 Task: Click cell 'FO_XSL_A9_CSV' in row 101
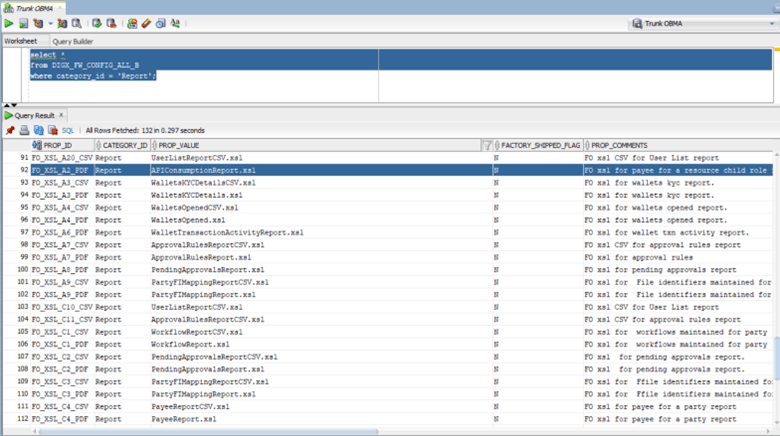pyautogui.click(x=60, y=282)
